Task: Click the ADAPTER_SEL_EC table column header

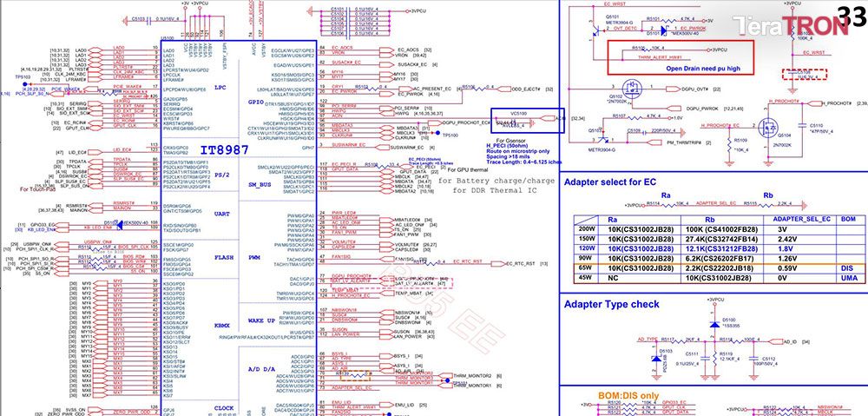Action: point(799,219)
